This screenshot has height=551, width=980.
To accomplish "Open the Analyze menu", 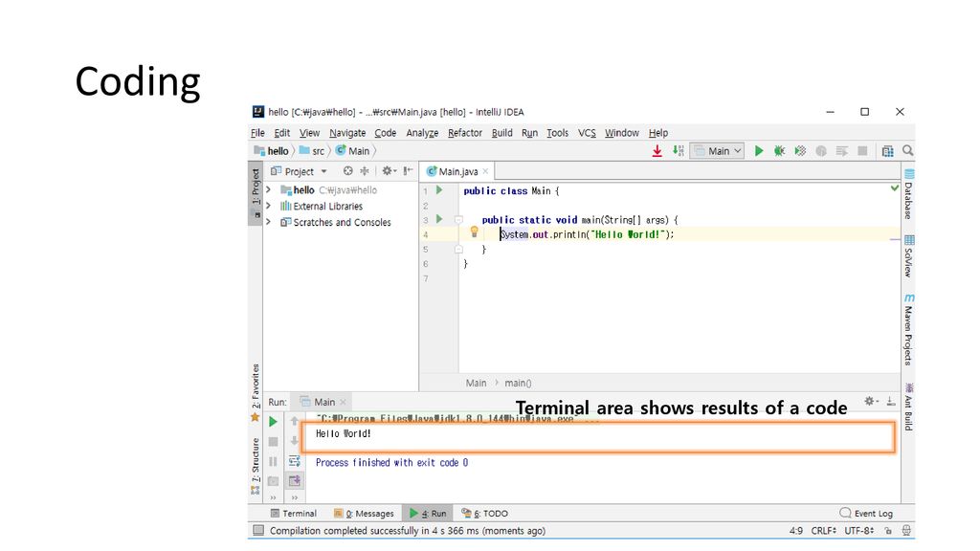I will [422, 132].
